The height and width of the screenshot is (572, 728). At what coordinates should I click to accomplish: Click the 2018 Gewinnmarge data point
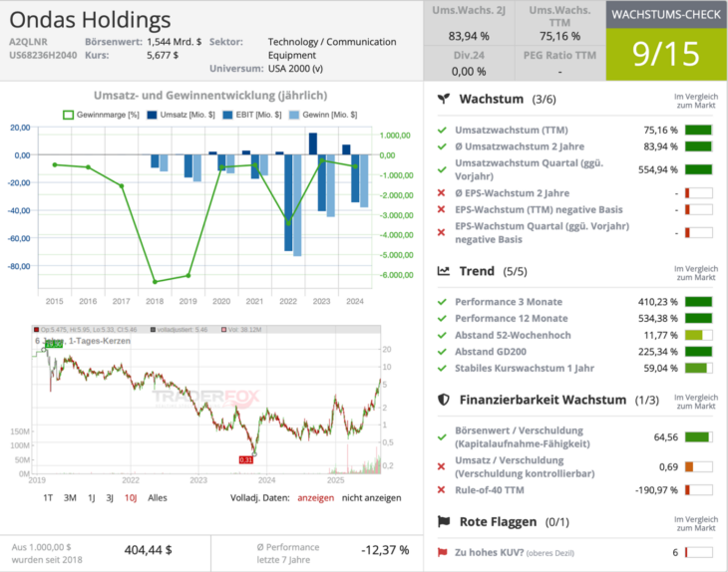click(x=155, y=282)
